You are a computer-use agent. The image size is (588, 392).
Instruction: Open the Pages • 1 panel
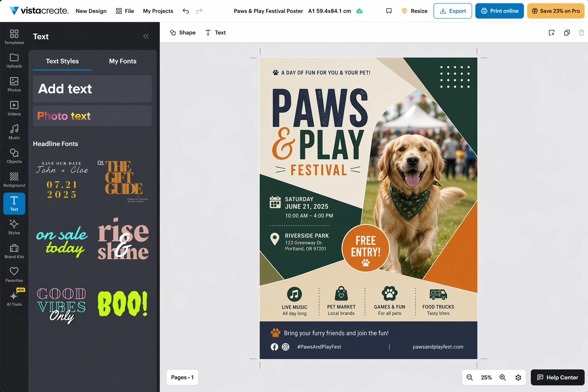[182, 377]
